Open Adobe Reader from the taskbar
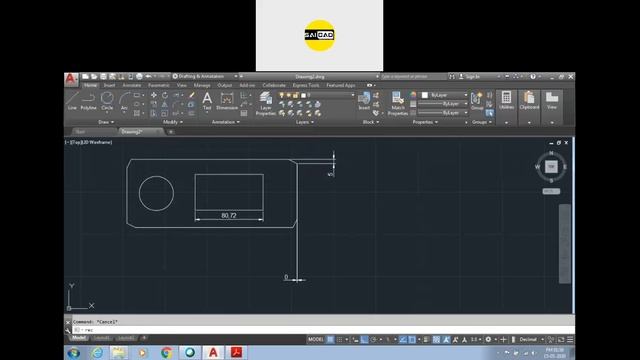 click(x=236, y=352)
